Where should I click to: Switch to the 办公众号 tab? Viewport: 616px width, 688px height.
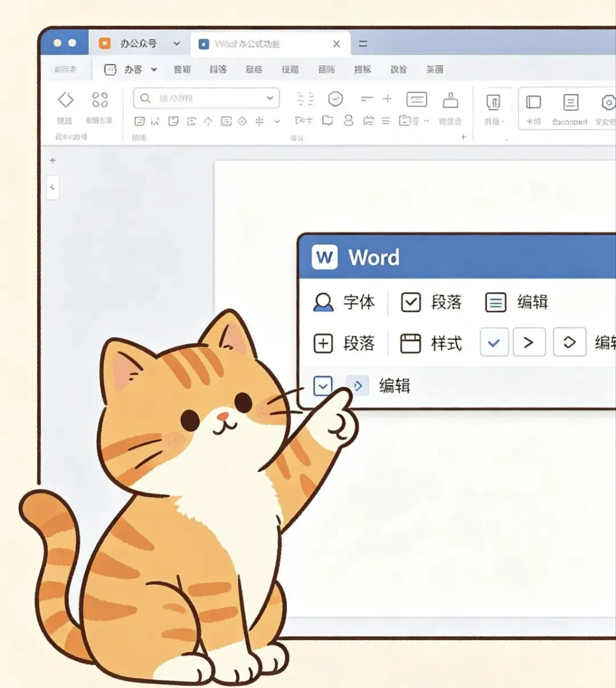[x=138, y=43]
